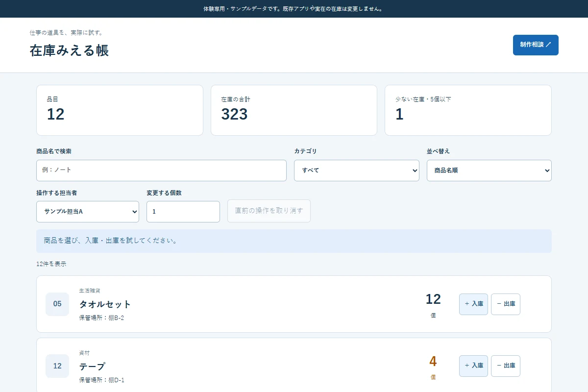This screenshot has height=392, width=588.
Task: Click the テープ low stock count 4
Action: [x=433, y=361]
